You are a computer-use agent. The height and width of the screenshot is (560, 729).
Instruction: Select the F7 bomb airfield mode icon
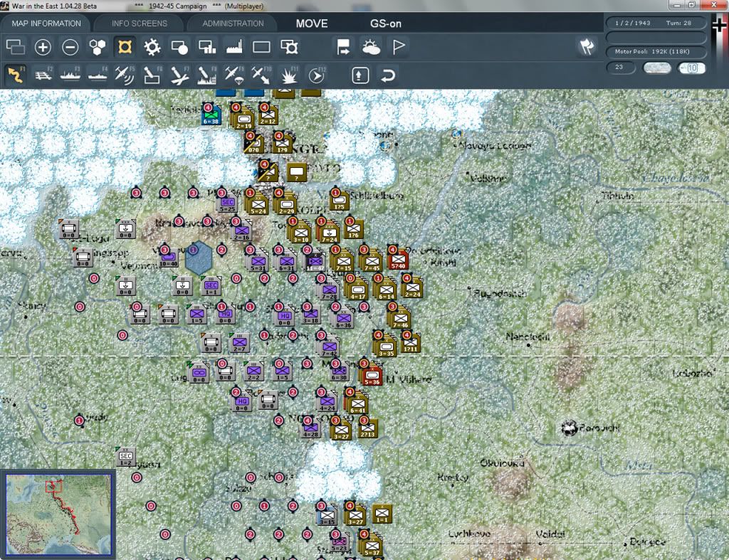pos(179,75)
